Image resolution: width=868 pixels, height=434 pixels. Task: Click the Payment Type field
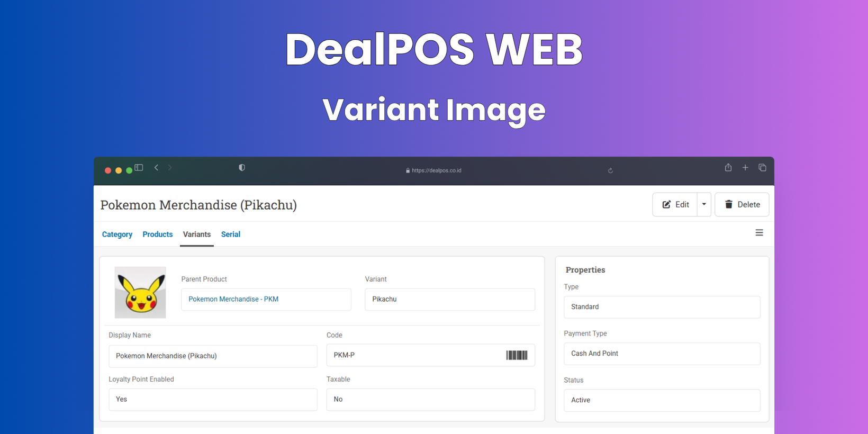[662, 354]
